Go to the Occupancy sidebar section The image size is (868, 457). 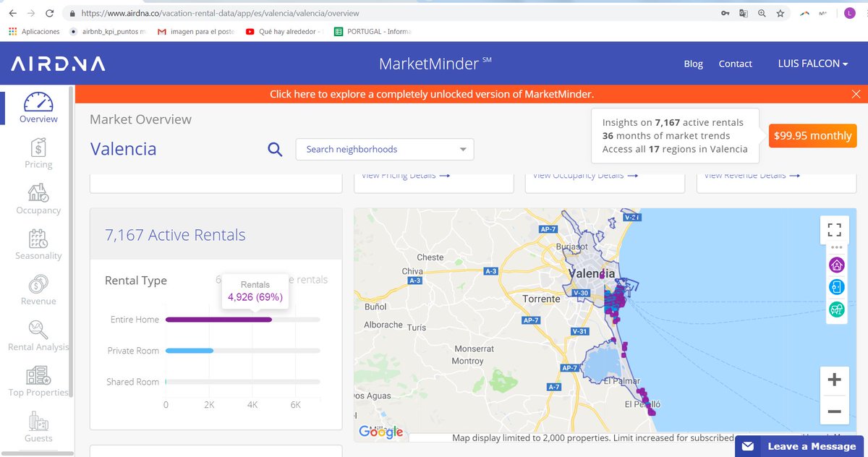[38, 199]
